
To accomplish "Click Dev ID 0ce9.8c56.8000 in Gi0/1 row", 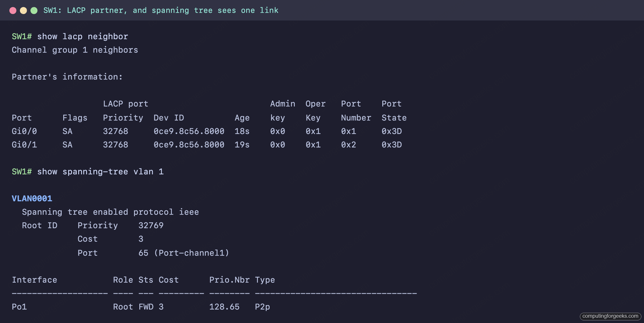I will pos(189,145).
